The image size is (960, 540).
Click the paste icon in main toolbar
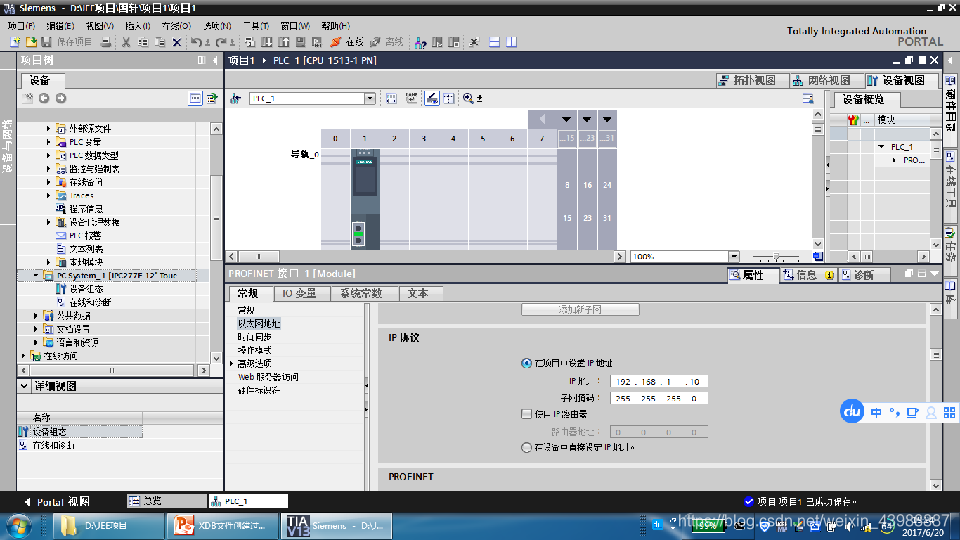160,42
